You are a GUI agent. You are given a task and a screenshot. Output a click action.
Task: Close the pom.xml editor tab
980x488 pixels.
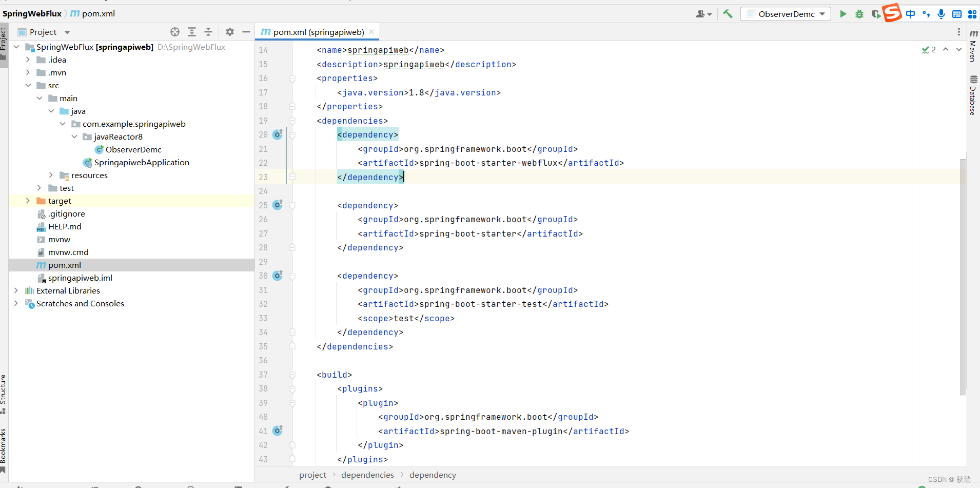pos(371,32)
